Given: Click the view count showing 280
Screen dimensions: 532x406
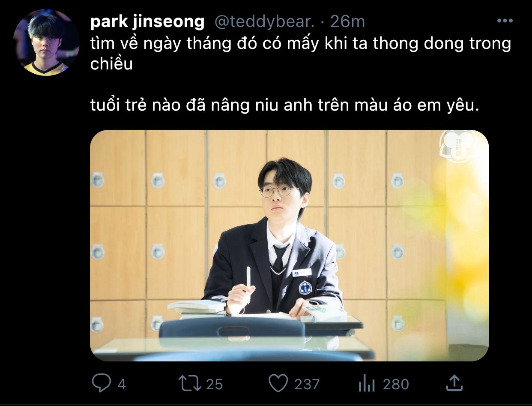Looking at the screenshot, I should point(395,384).
